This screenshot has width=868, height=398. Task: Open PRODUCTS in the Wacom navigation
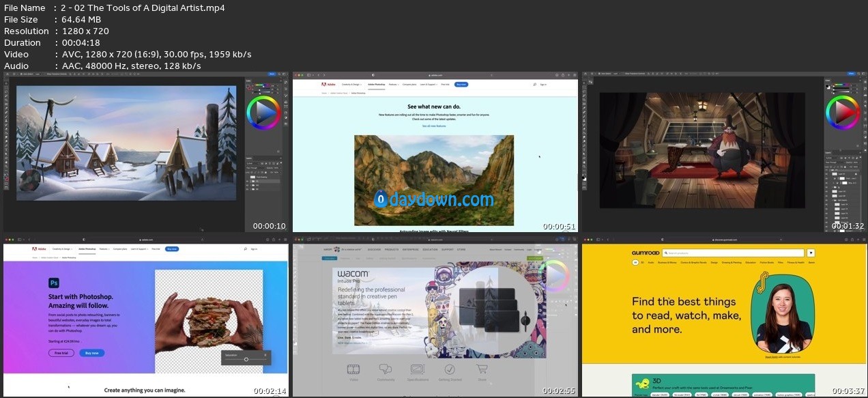391,249
